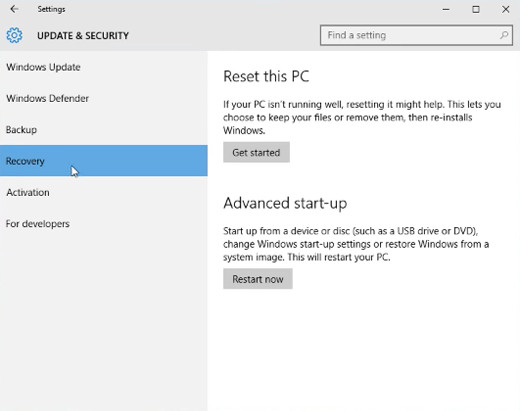Click the Update & Security gear icon

point(14,35)
